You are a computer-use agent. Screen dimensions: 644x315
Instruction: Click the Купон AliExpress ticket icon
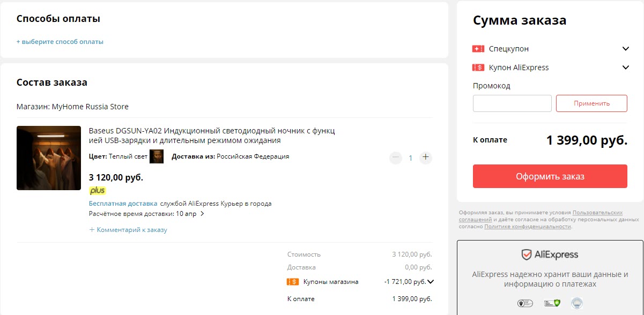tap(478, 67)
